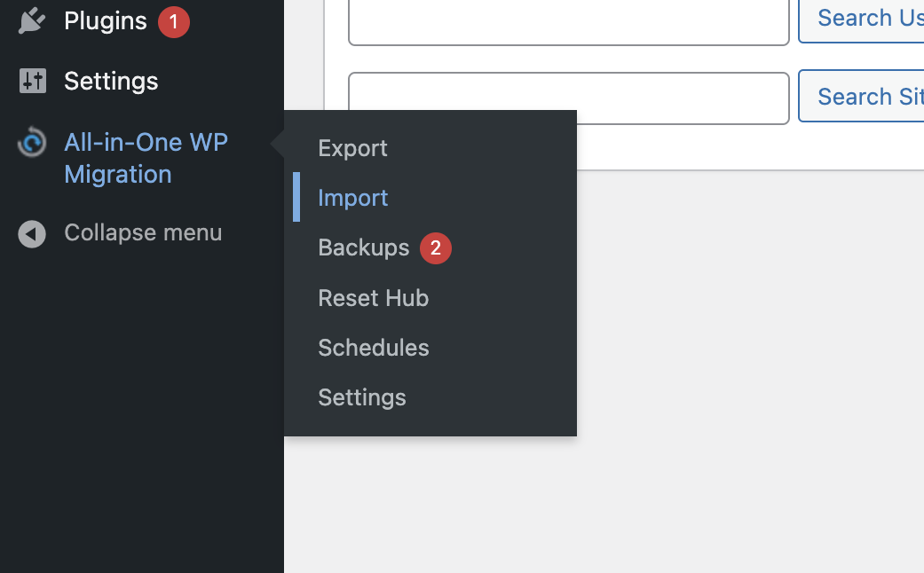
Task: Go to Reset Hub submenu item
Action: coord(373,298)
